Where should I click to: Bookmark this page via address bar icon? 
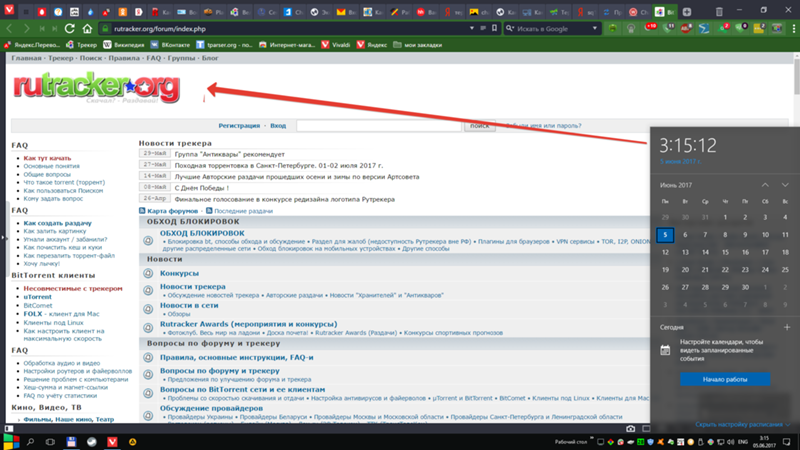click(494, 29)
